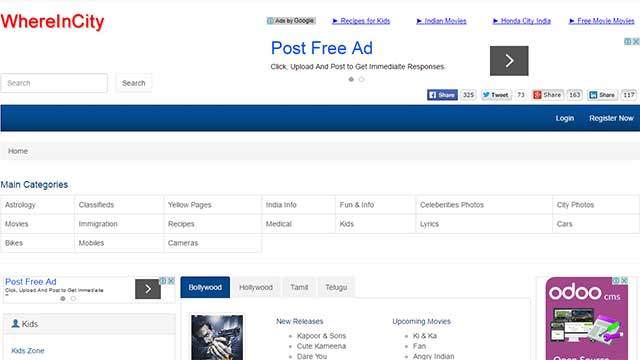Viewport: 640px width, 360px height.
Task: Close the top banner ad
Action: coord(636,41)
